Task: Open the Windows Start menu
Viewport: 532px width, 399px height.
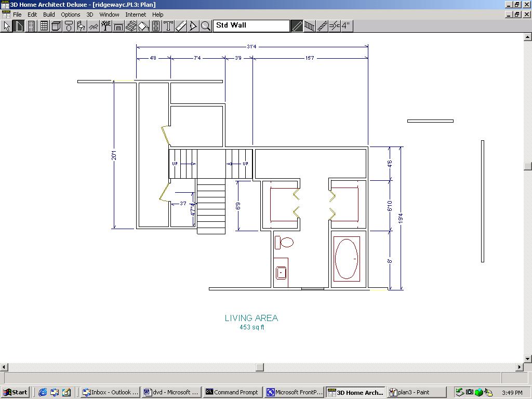Action: click(15, 393)
